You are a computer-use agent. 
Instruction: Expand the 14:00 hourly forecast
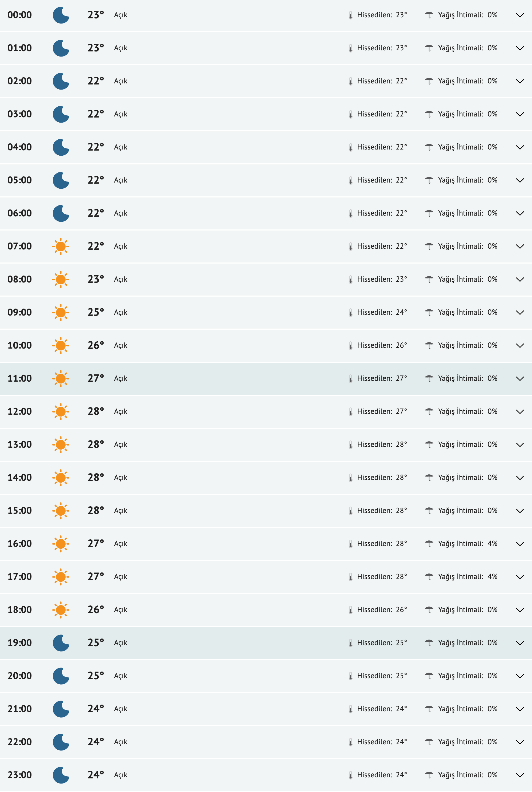tap(519, 478)
